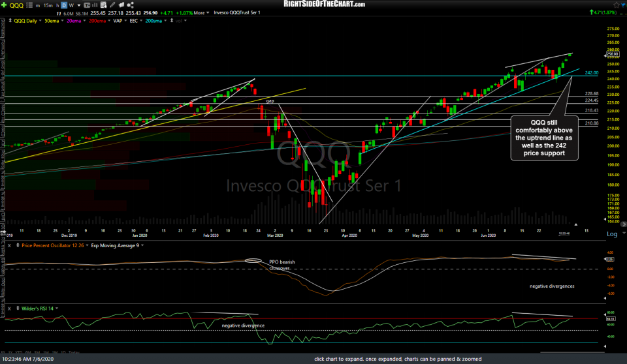Click the scroll-right arrow at chart edge
Viewport: 627px width, 364px height.
(x=623, y=224)
